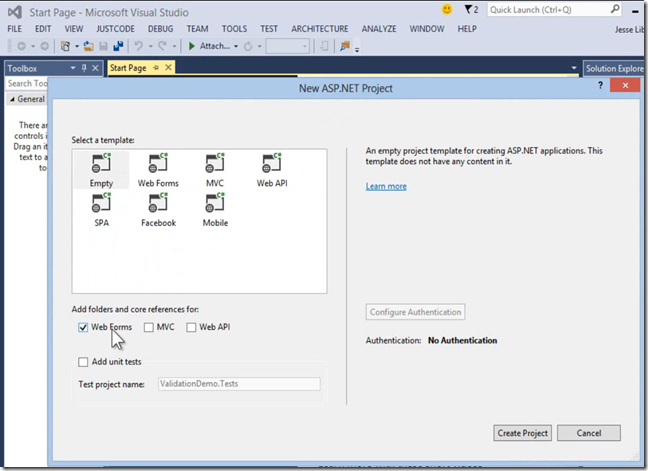Image resolution: width=648 pixels, height=471 pixels.
Task: Click the Test project name field
Action: point(239,384)
